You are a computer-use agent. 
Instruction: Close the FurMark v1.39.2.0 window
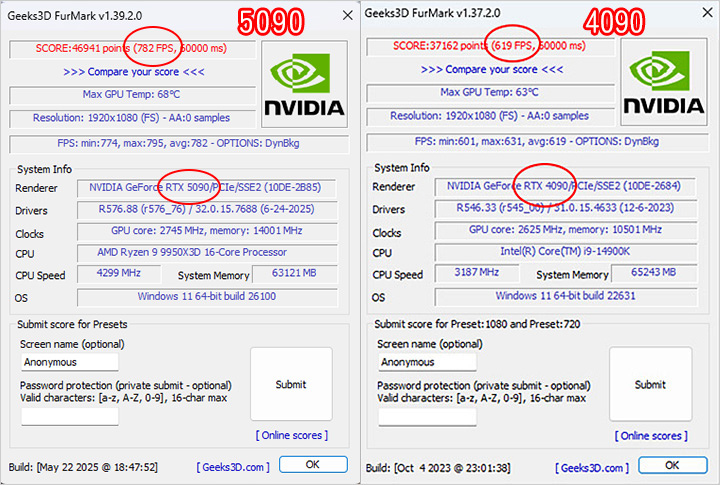(348, 16)
